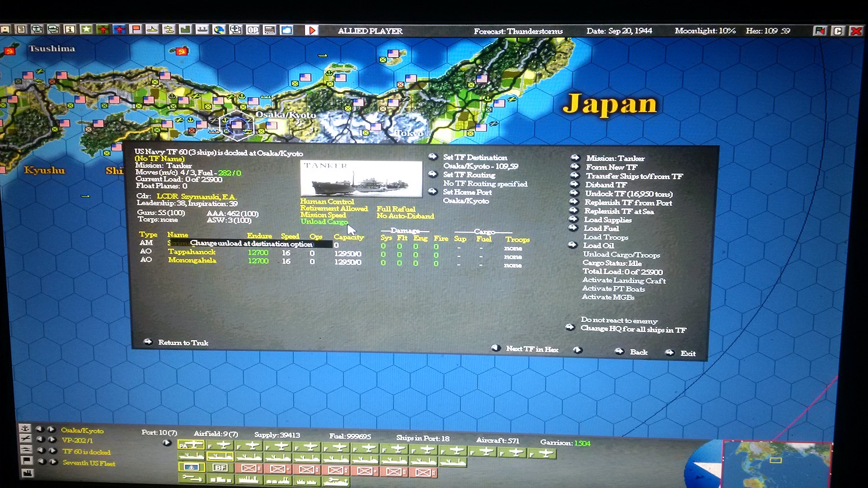Image resolution: width=868 pixels, height=488 pixels.
Task: Click the Exit button
Action: tap(688, 353)
